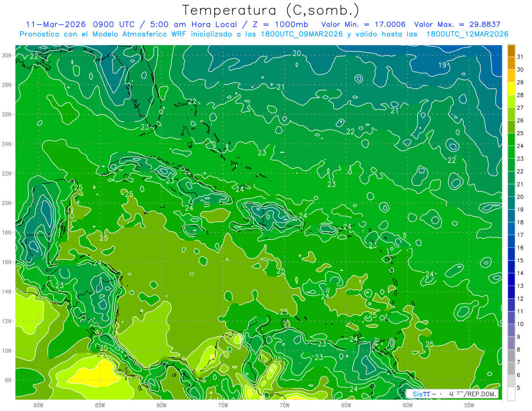Click latitude axis label '28N'
The width and height of the screenshot is (532, 411).
(x=7, y=85)
